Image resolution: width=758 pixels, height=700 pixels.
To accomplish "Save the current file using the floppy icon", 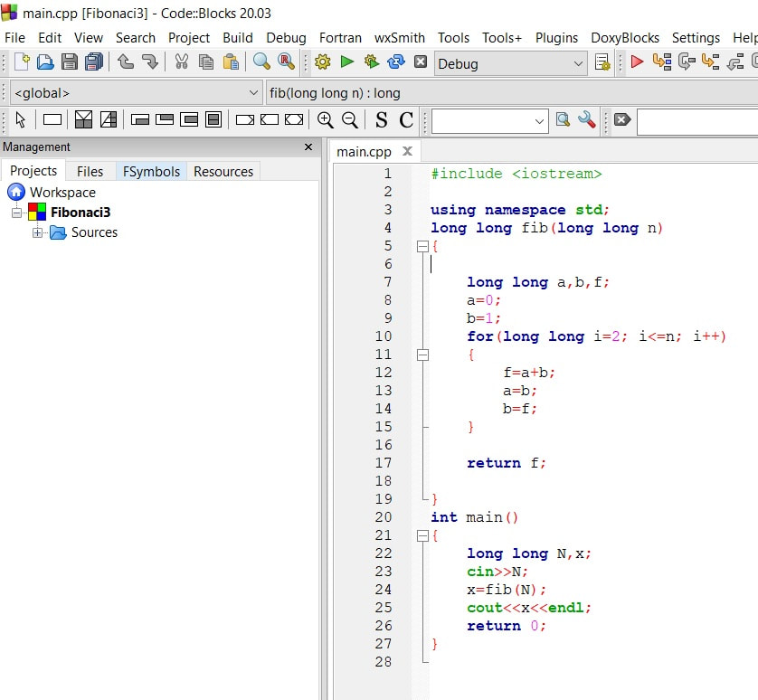I will 69,62.
